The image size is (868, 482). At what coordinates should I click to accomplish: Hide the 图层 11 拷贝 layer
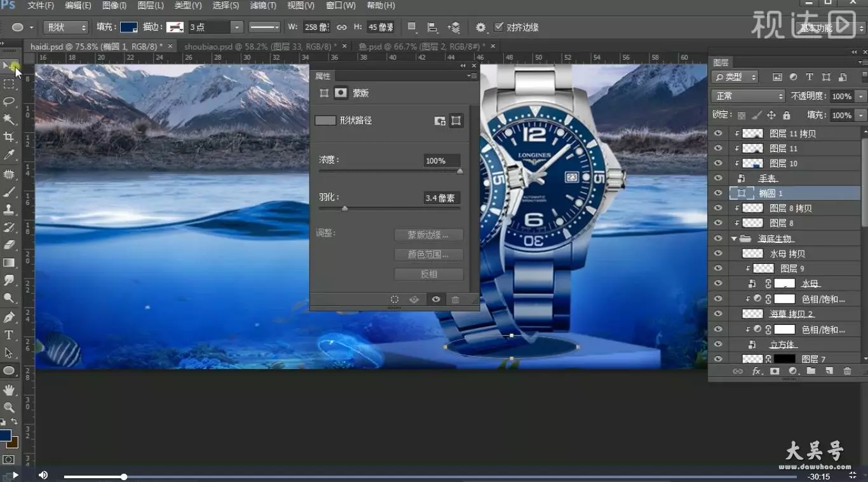718,134
